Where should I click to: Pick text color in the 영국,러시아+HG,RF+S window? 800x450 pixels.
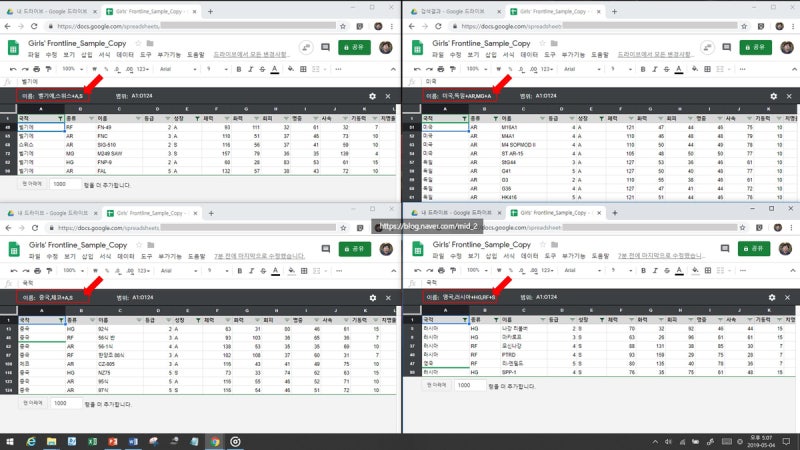[x=679, y=270]
